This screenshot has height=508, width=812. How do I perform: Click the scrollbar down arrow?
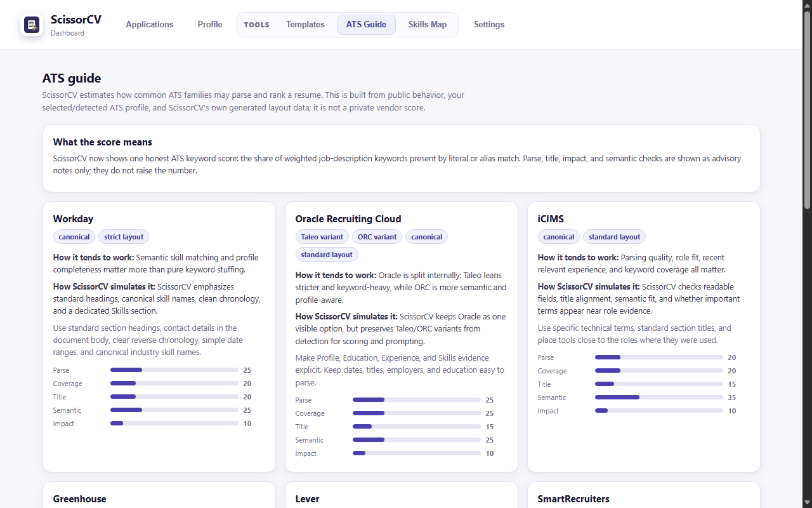807,503
